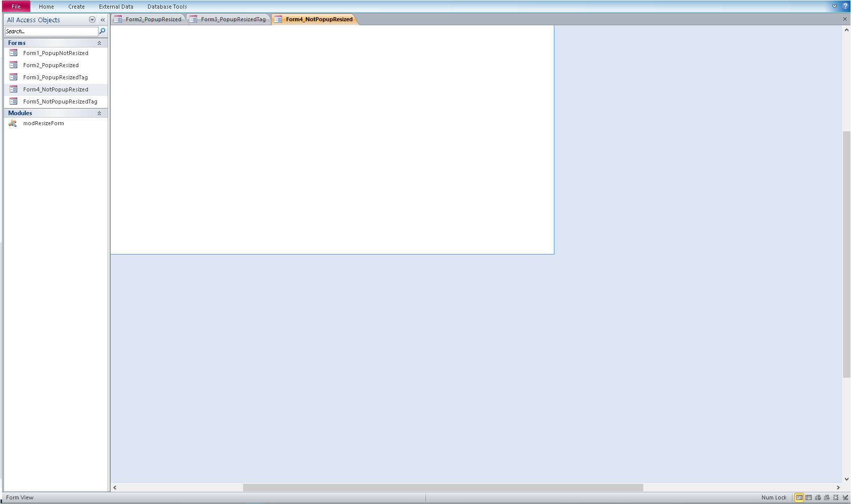Screen dimensions: 851x504
Task: Switch to Layout View in status bar
Action: (836, 497)
